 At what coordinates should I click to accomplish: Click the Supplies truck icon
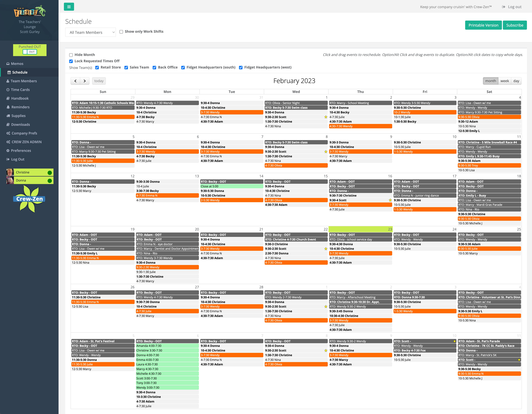(x=8, y=116)
